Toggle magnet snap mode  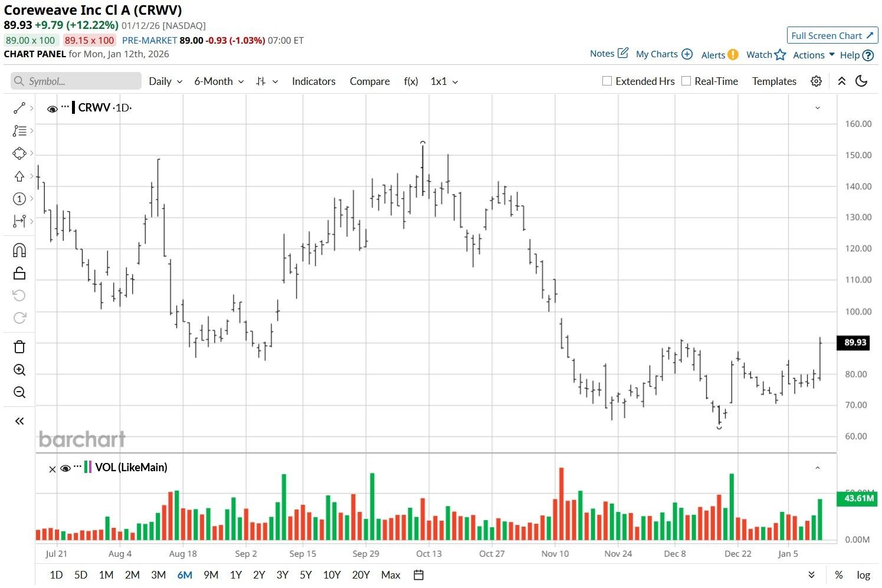(x=19, y=251)
